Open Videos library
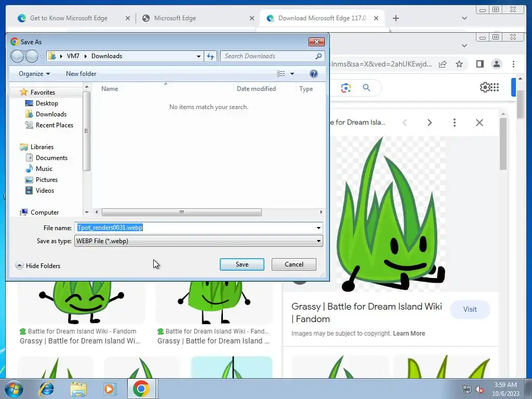532x399 pixels. point(45,190)
